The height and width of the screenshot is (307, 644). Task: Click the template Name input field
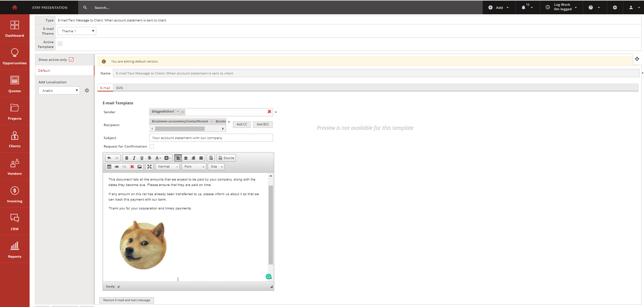pyautogui.click(x=376, y=73)
